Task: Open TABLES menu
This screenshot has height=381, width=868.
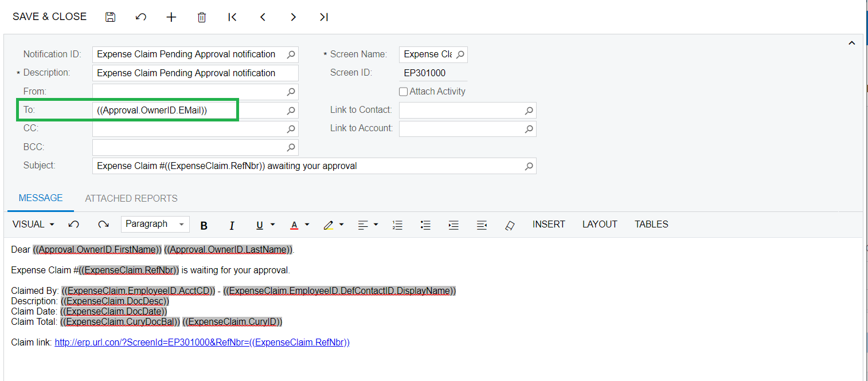Action: (x=651, y=225)
